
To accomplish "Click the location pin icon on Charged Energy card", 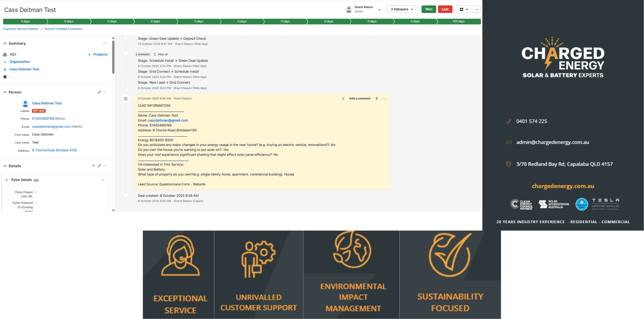I will click(x=508, y=164).
